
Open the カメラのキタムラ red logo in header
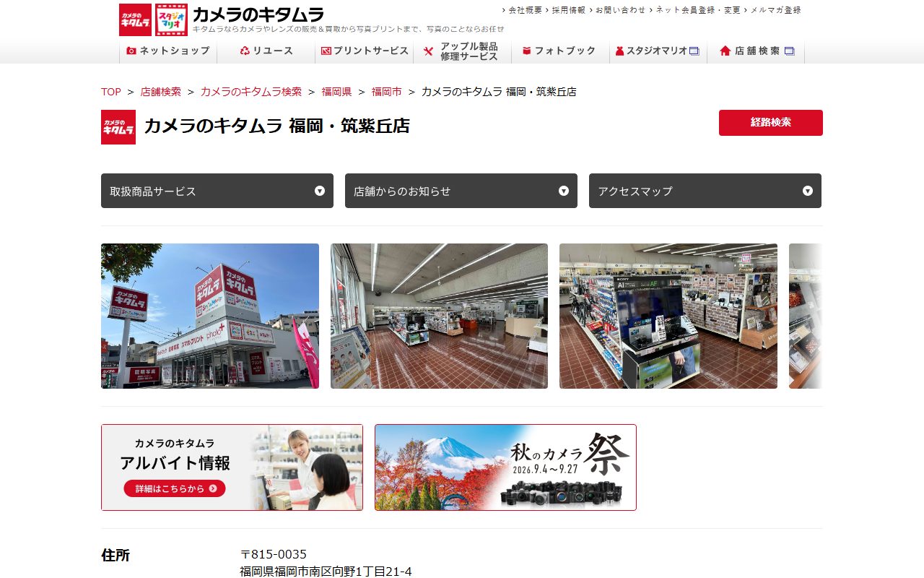(x=135, y=20)
